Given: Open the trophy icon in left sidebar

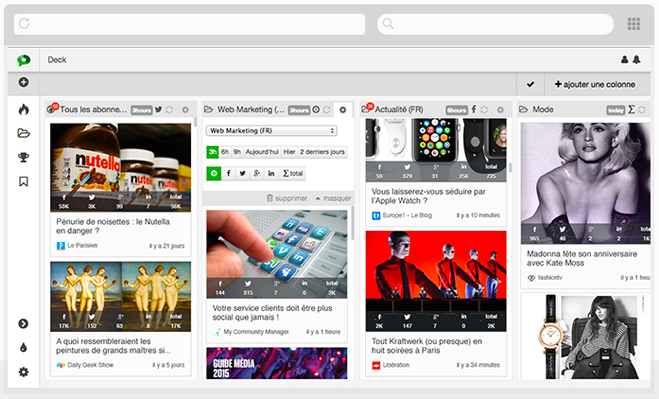Looking at the screenshot, I should tap(24, 158).
